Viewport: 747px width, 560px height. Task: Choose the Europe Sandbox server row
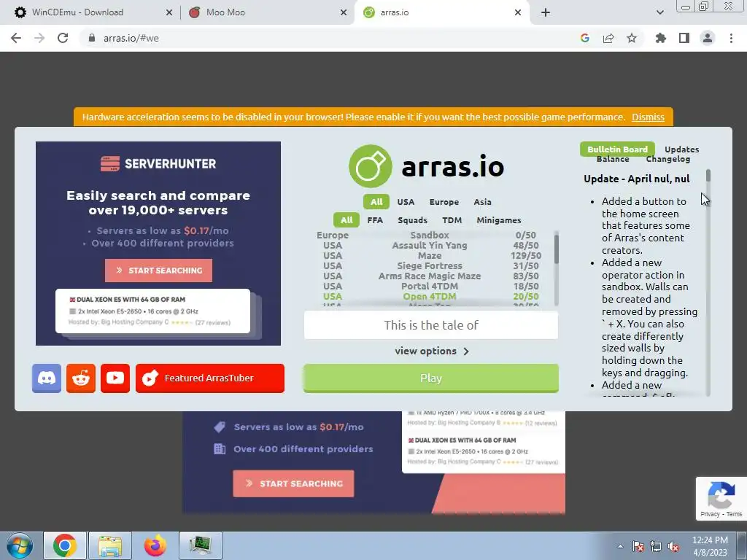pyautogui.click(x=429, y=236)
